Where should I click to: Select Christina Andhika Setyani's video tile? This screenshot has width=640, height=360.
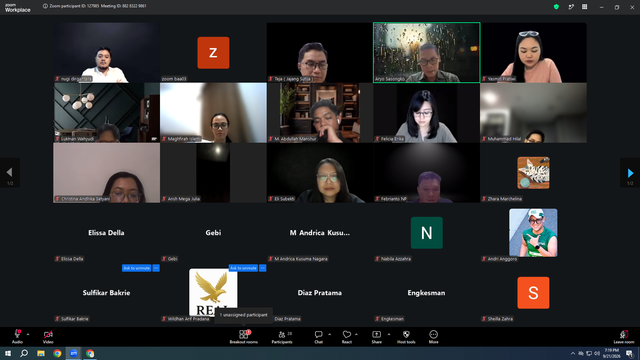click(x=107, y=173)
